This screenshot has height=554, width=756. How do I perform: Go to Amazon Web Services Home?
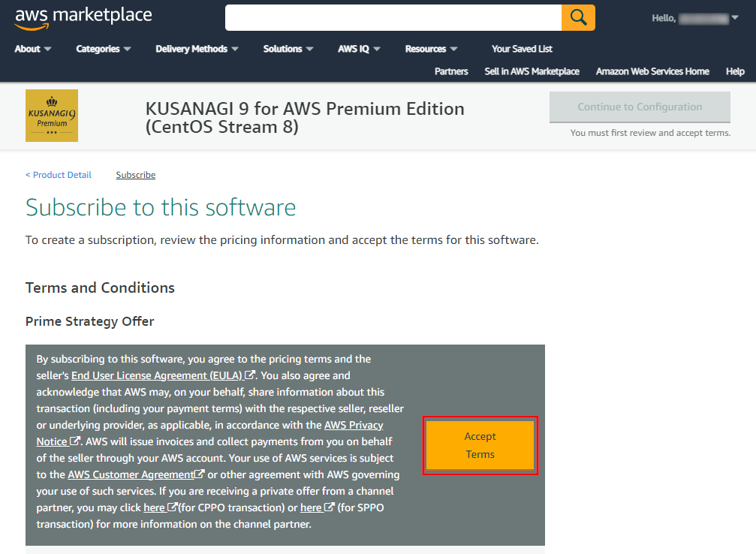652,71
